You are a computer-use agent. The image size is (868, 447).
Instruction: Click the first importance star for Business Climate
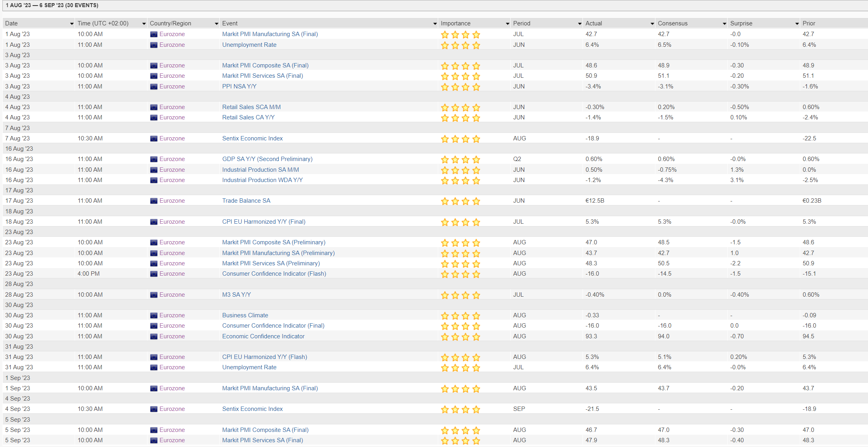(x=445, y=316)
